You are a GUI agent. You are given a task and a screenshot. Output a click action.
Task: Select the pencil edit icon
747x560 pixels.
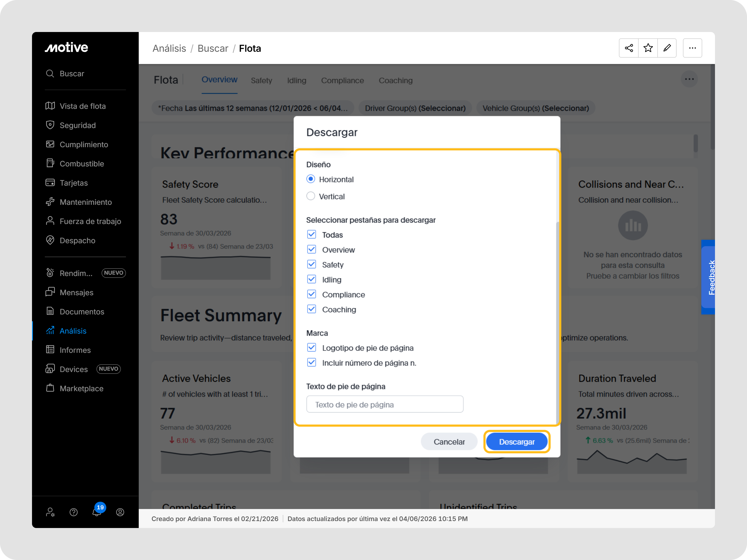(667, 48)
